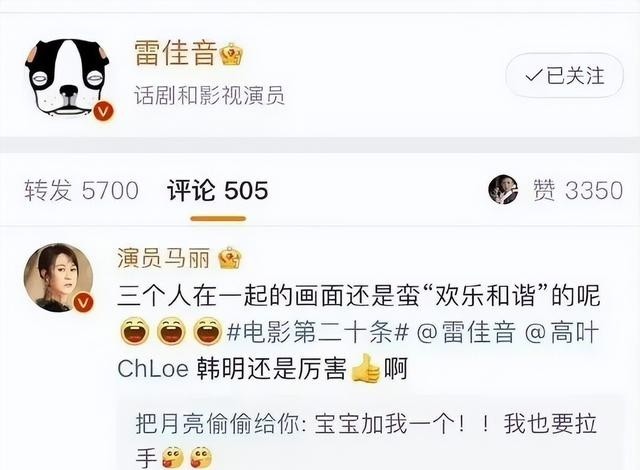Open the @高叶 ChLoe mention link
This screenshot has width=640, height=470.
[358, 350]
